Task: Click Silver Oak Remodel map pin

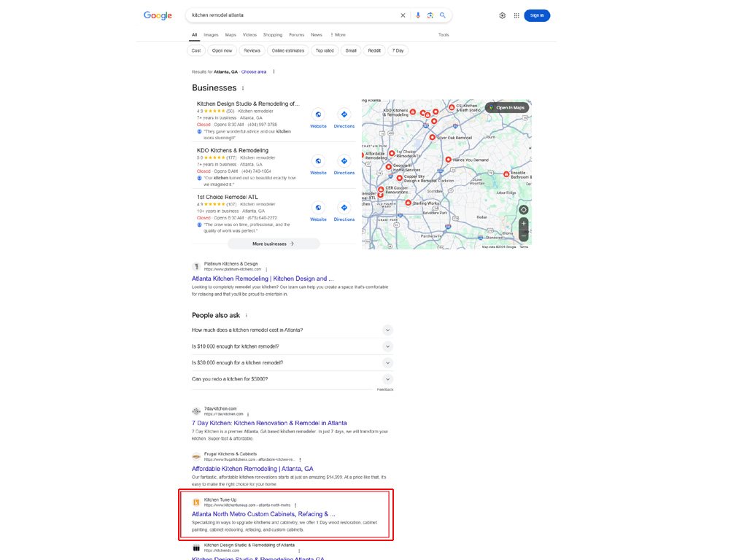Action: (x=432, y=137)
